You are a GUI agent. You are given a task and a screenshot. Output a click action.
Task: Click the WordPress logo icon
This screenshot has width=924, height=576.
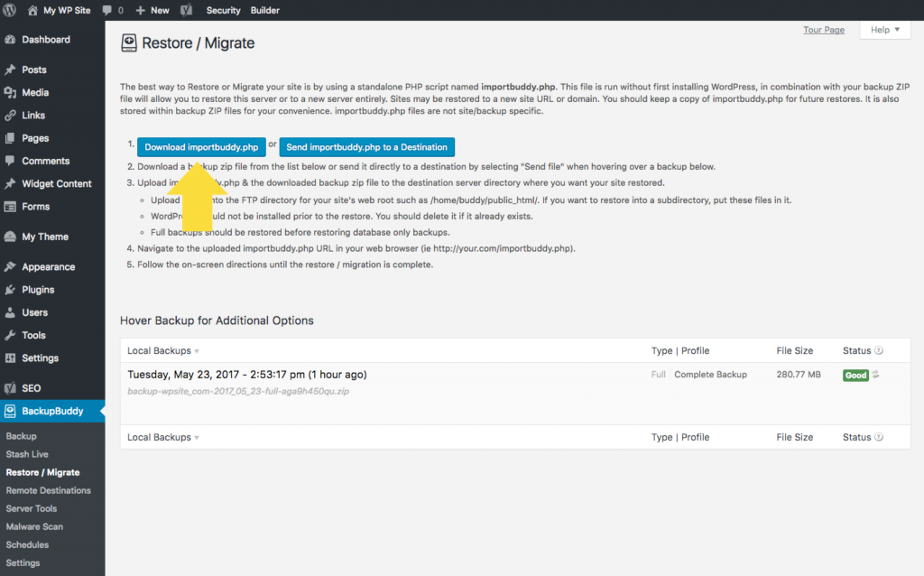pyautogui.click(x=9, y=10)
